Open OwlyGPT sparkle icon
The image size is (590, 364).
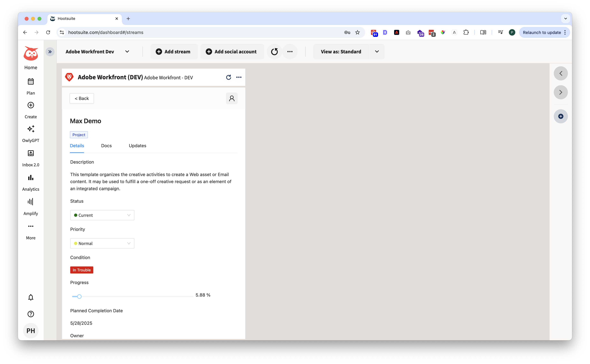point(31,129)
